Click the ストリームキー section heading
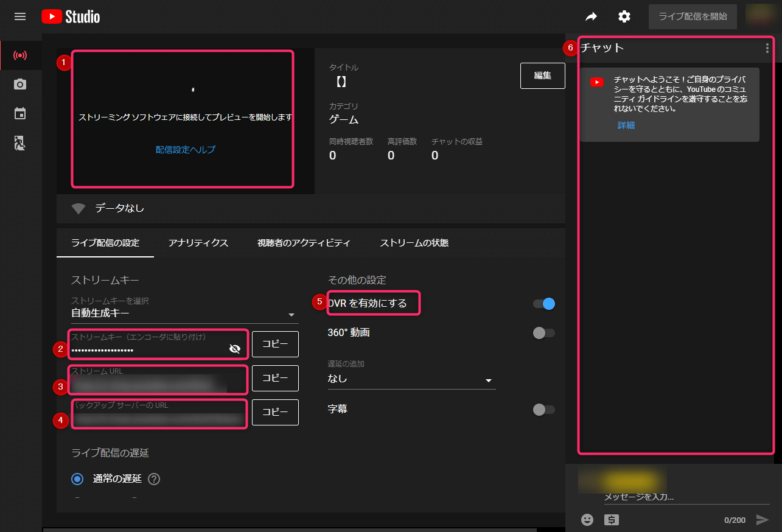 [105, 280]
